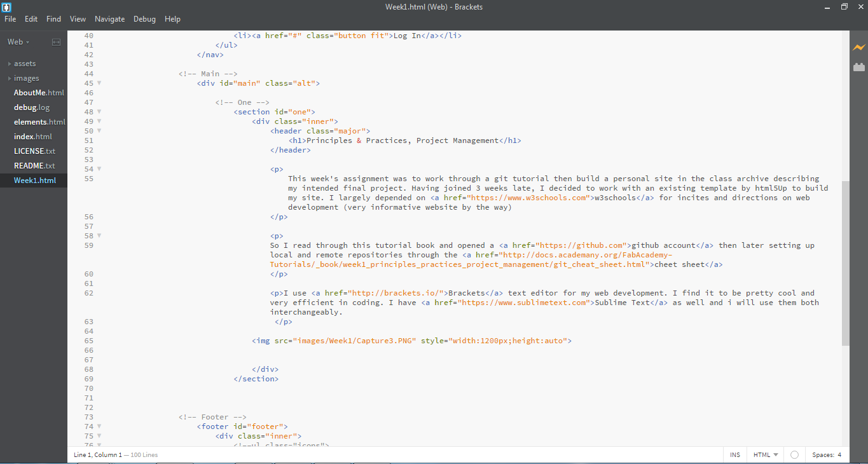Click the Main comment on line 44
This screenshot has width=868, height=464.
pyautogui.click(x=208, y=74)
